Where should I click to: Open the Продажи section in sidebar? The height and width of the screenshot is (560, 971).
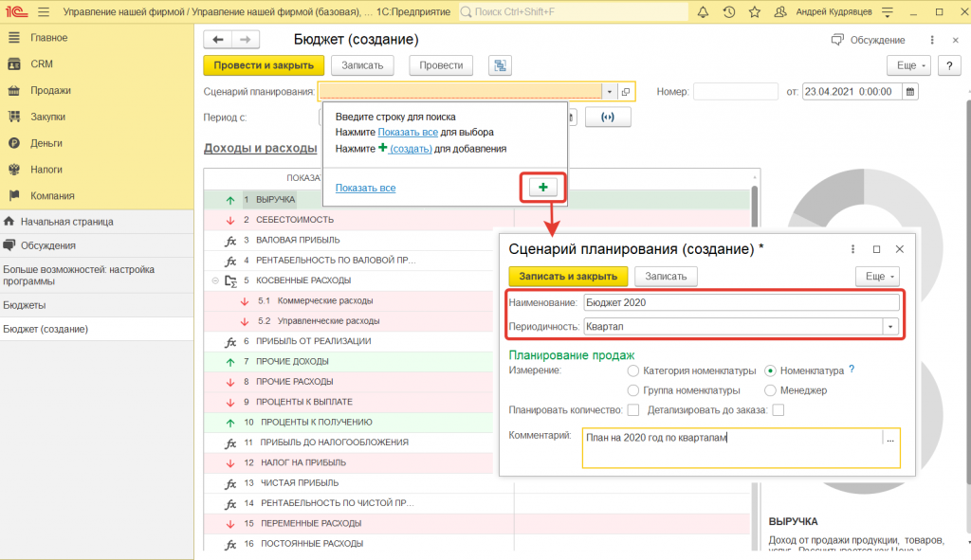click(50, 90)
